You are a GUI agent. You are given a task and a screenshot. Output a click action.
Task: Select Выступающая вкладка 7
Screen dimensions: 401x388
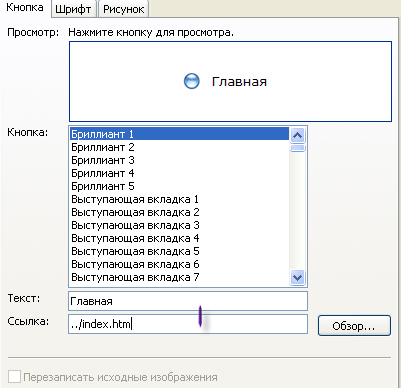click(180, 277)
